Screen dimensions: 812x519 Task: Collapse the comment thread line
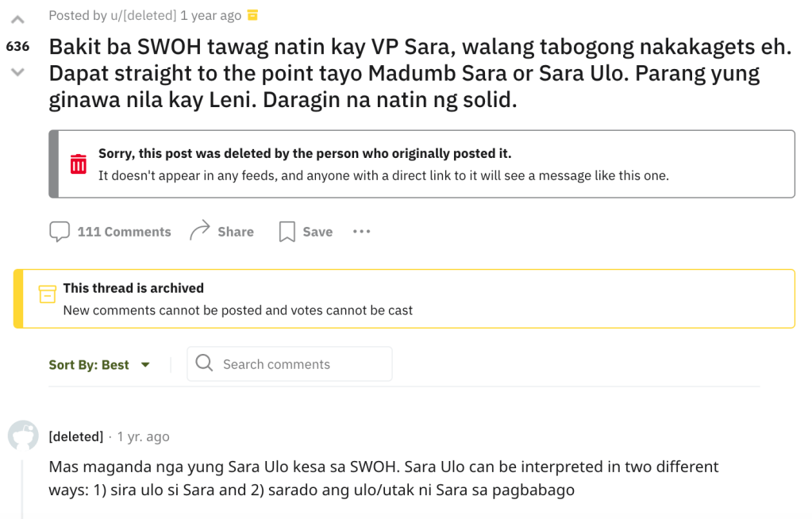click(x=22, y=488)
